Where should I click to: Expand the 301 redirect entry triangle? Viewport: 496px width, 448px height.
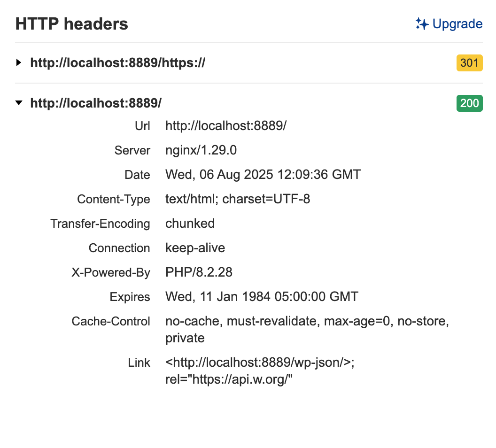point(19,62)
